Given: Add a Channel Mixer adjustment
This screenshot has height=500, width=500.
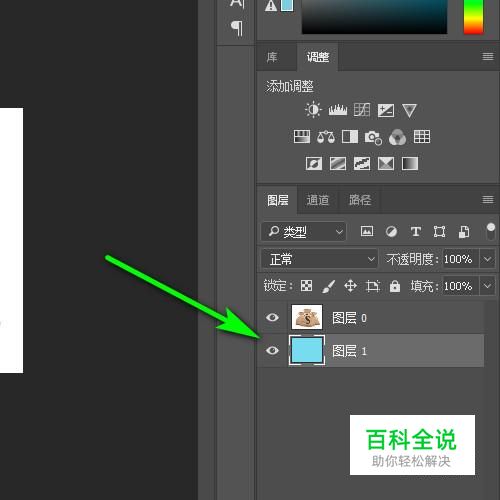Looking at the screenshot, I should pos(397,137).
